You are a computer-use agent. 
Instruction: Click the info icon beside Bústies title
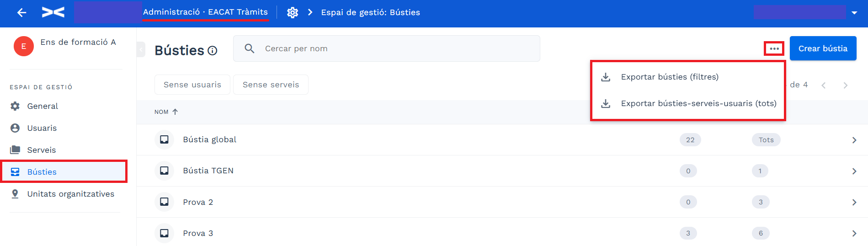[213, 51]
